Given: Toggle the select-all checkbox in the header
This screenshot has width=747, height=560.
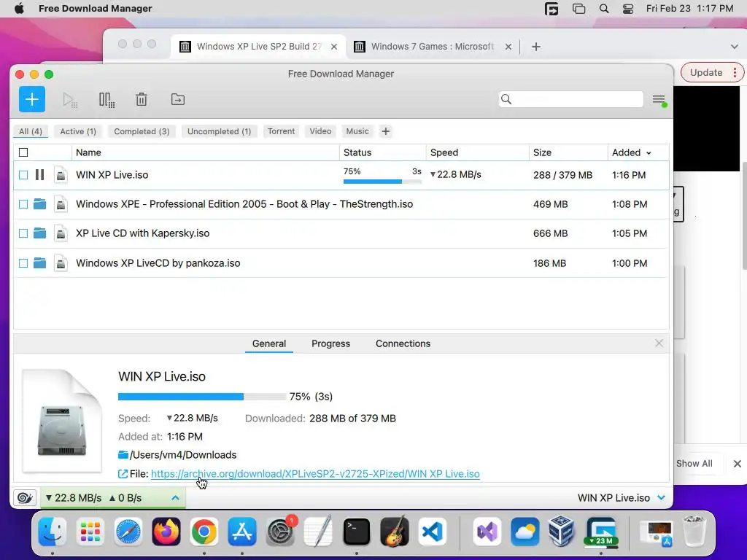Looking at the screenshot, I should pyautogui.click(x=23, y=152).
